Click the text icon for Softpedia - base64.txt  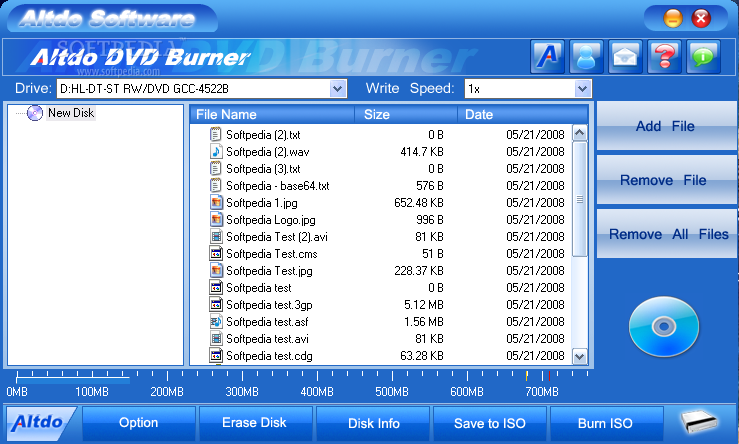(x=215, y=185)
